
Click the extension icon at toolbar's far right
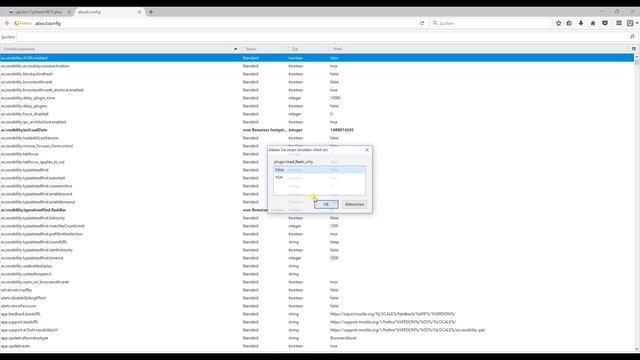[x=630, y=23]
